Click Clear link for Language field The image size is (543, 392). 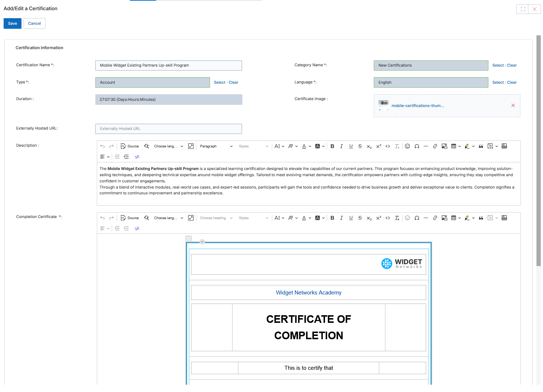(512, 83)
